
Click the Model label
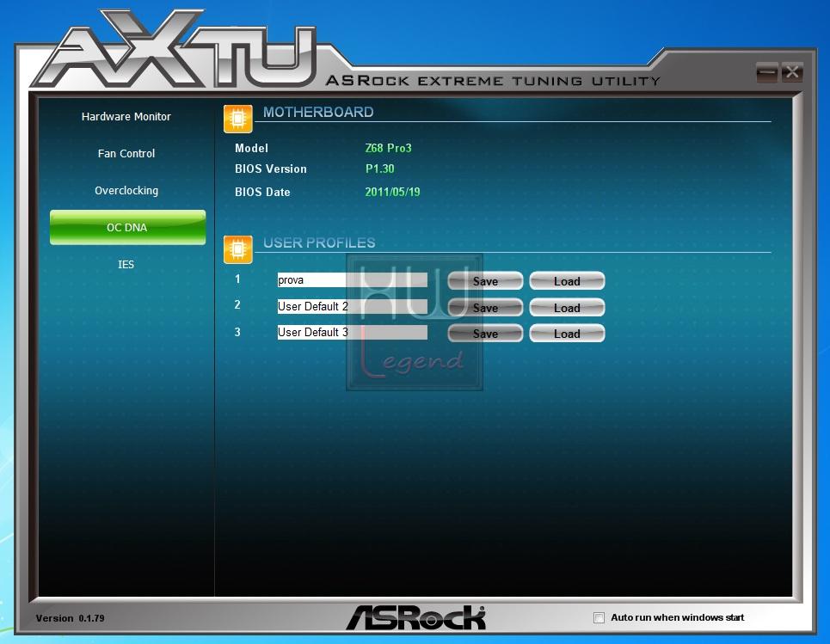pyautogui.click(x=251, y=148)
